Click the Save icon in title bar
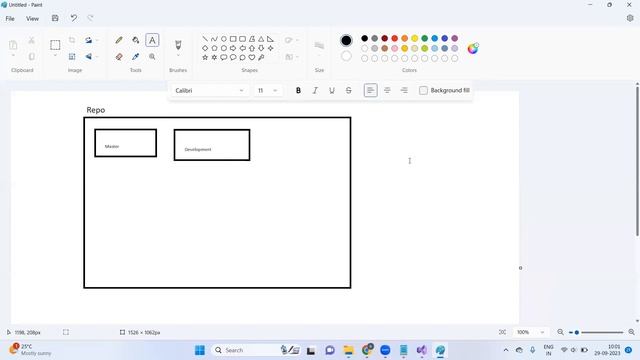Screen dimensions: 640x360 [55, 18]
